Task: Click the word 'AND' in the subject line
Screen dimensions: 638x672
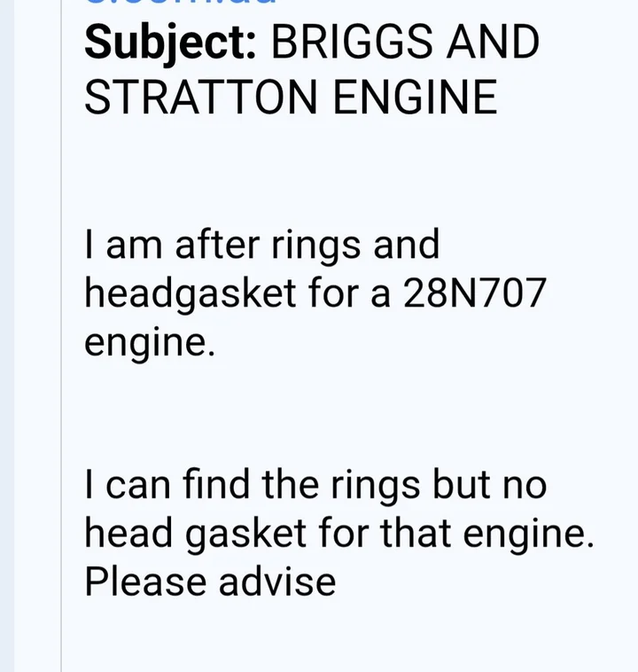Action: click(x=493, y=42)
